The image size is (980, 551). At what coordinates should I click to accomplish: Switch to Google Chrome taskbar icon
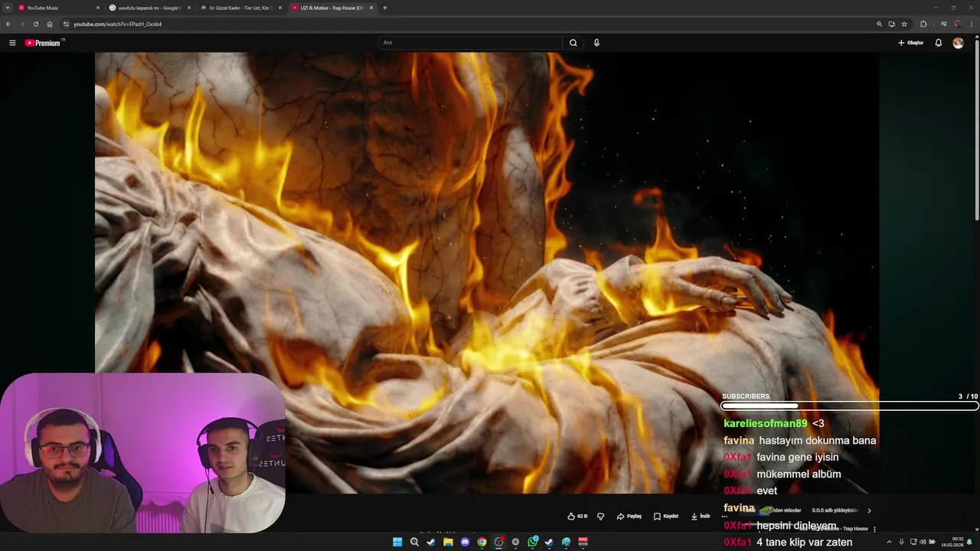(x=482, y=542)
